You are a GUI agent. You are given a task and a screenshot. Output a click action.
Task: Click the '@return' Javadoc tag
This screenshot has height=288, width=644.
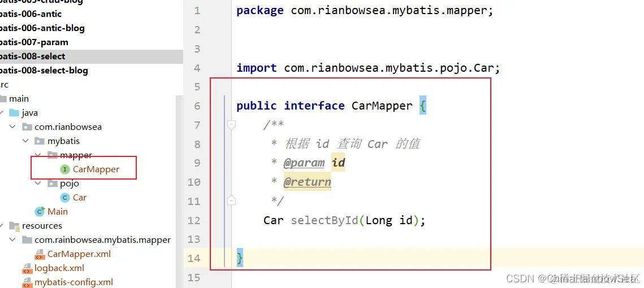click(x=307, y=182)
